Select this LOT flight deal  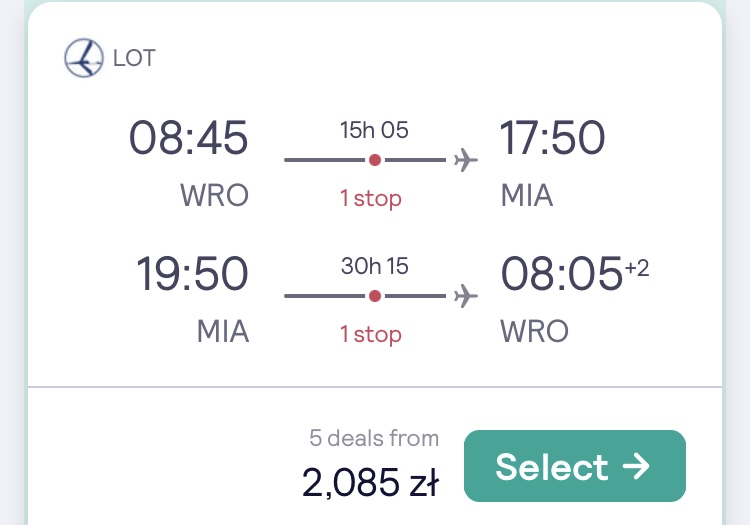coord(575,466)
